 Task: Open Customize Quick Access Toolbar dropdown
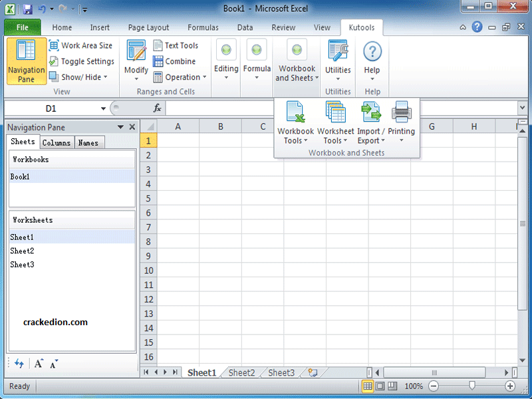coord(85,10)
